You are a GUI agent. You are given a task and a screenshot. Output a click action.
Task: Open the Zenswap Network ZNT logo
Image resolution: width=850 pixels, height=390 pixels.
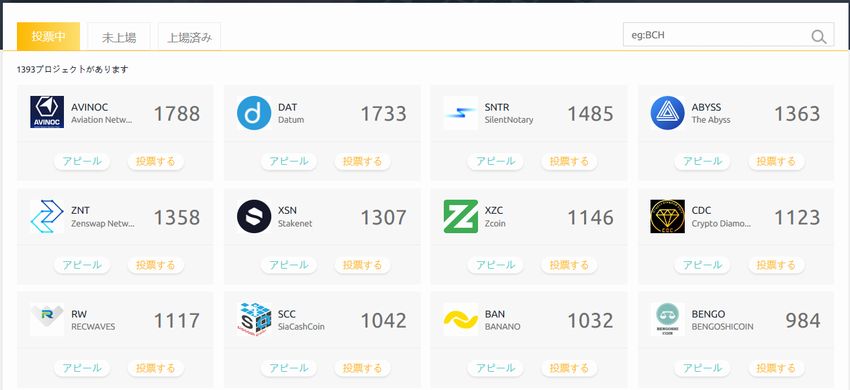(47, 216)
